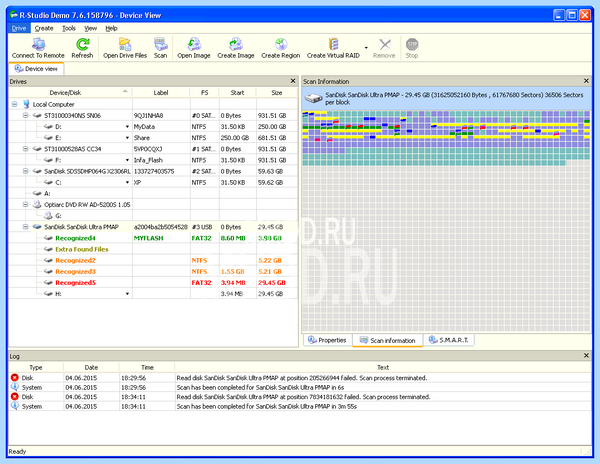
Task: Click the Log panel Date column header
Action: tap(91, 367)
